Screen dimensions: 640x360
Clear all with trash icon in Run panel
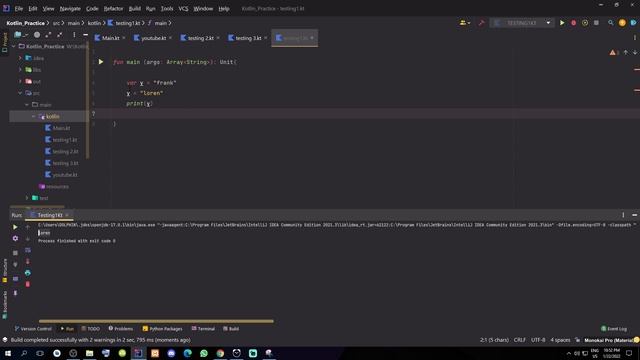[x=28, y=284]
